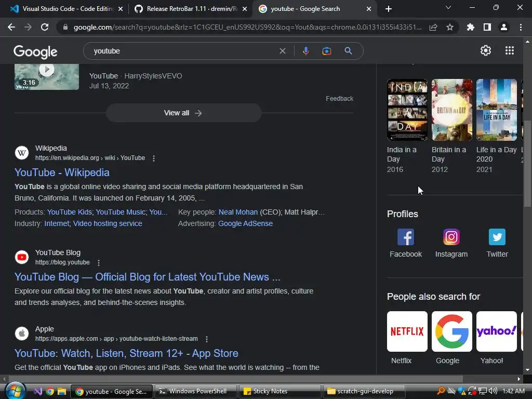Open the search tabs chevron dropdown

(x=448, y=7)
